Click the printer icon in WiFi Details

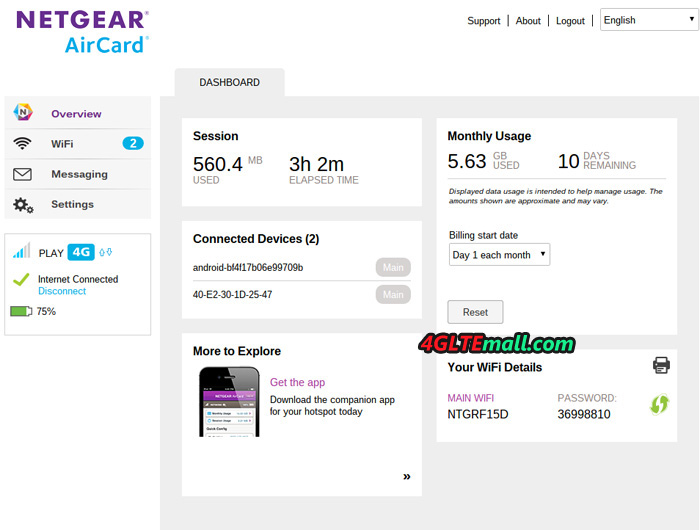coord(661,366)
